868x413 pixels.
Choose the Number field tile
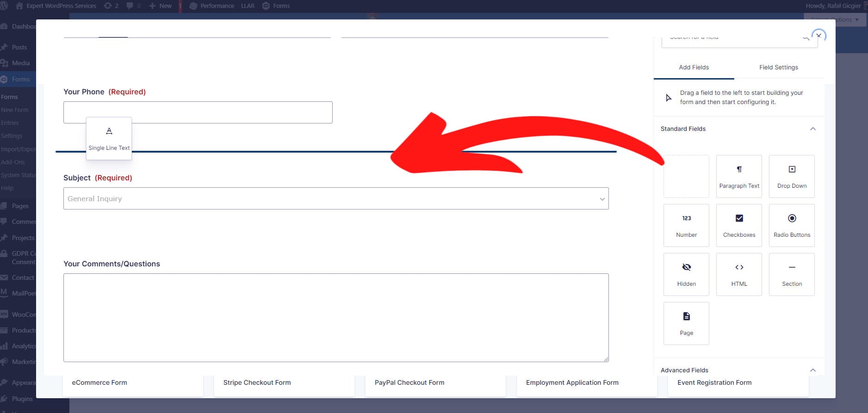point(686,225)
